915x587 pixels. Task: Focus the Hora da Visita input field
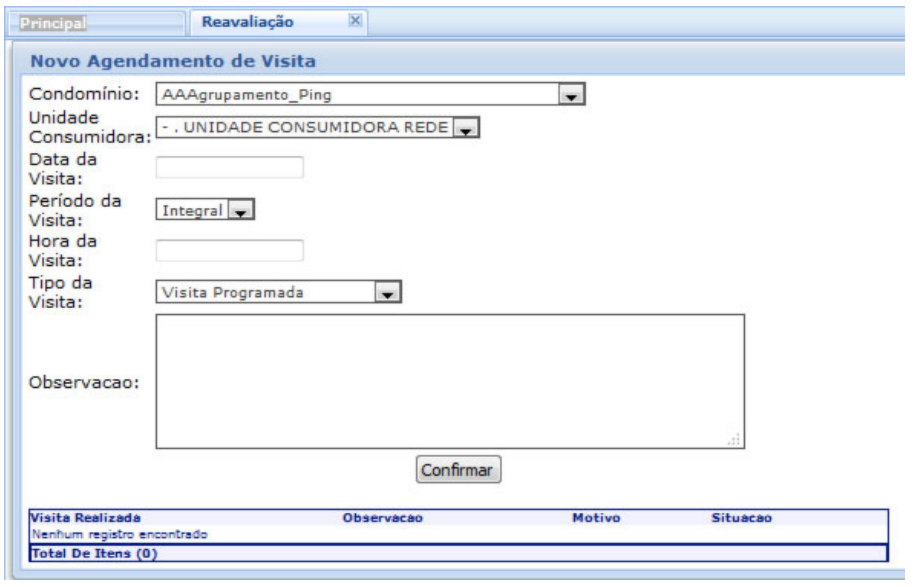(229, 251)
